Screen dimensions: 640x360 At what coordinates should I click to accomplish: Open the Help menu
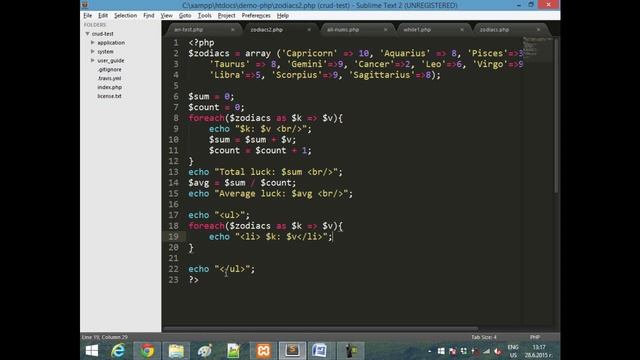tap(282, 16)
